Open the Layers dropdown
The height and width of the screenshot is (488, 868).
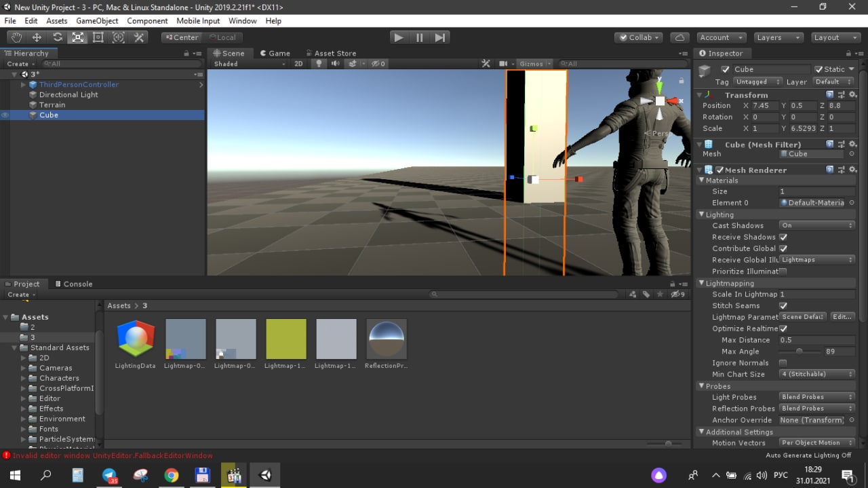pos(778,37)
